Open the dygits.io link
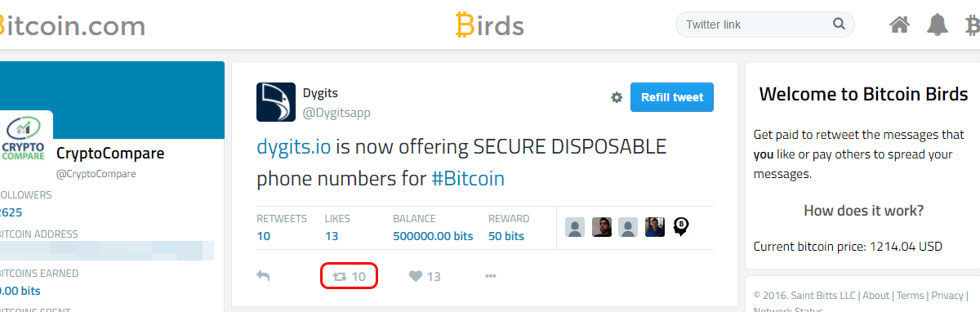The height and width of the screenshot is (312, 980). pos(294,148)
